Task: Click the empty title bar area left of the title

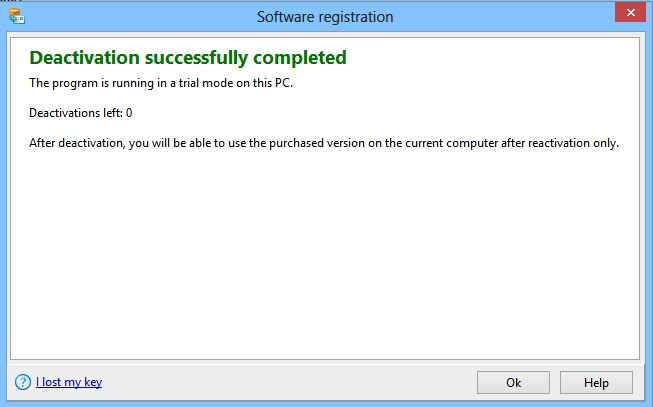Action: click(140, 16)
